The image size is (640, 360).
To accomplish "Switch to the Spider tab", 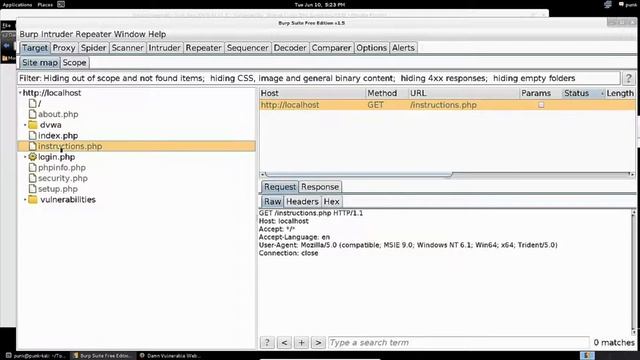I will click(93, 48).
